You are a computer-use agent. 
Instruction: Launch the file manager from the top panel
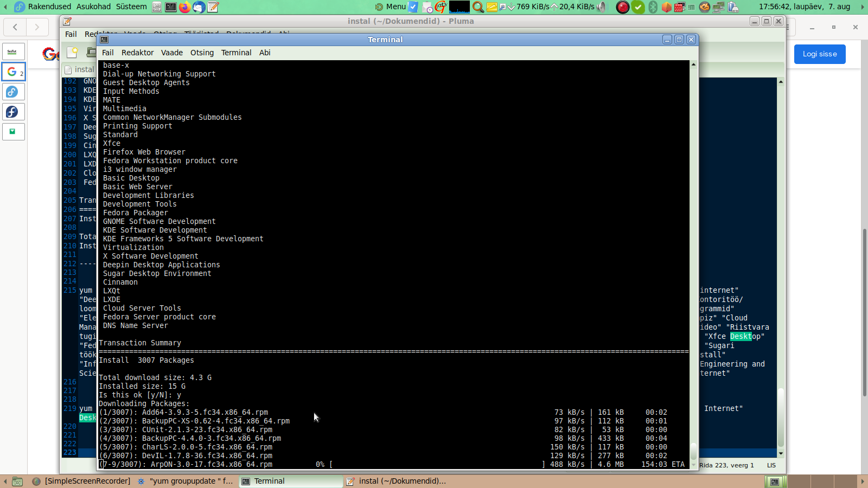(157, 7)
